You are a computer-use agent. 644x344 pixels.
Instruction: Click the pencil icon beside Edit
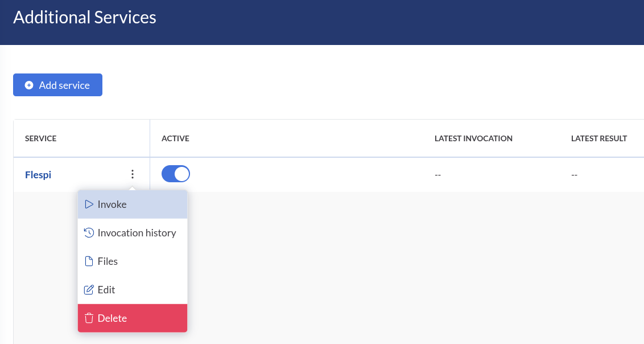point(89,290)
